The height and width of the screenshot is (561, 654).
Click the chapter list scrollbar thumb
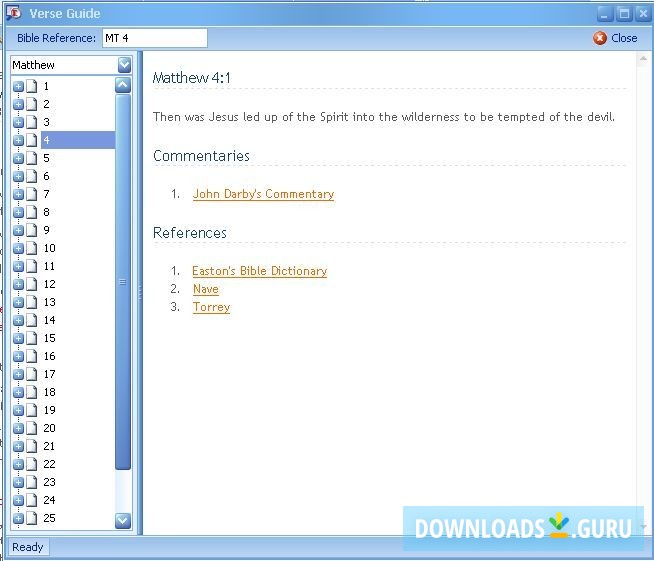click(x=123, y=282)
